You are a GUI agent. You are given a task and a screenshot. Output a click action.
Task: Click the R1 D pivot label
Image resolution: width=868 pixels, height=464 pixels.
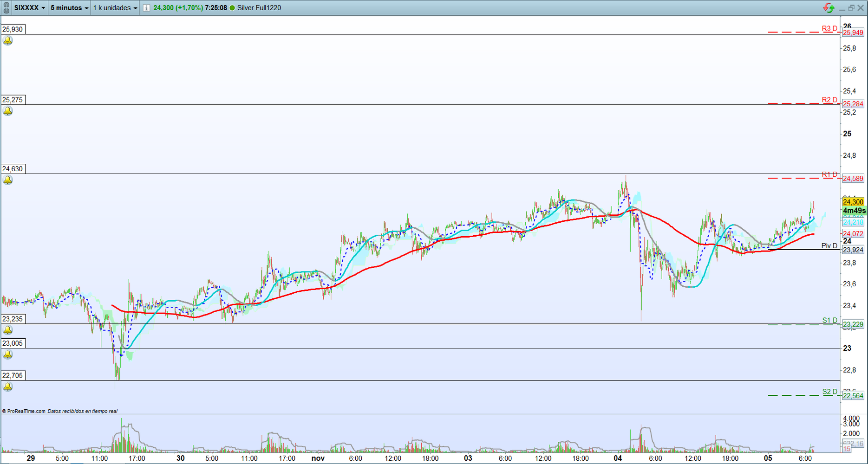(x=829, y=174)
